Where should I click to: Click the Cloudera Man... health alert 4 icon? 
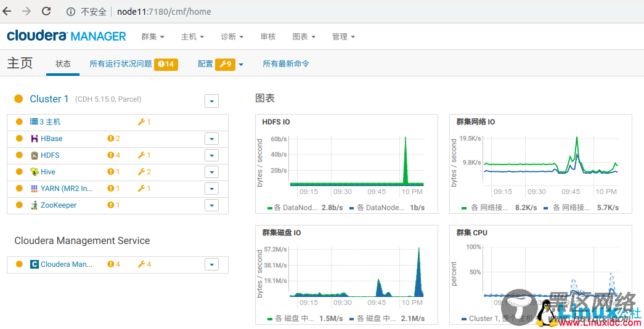click(114, 264)
